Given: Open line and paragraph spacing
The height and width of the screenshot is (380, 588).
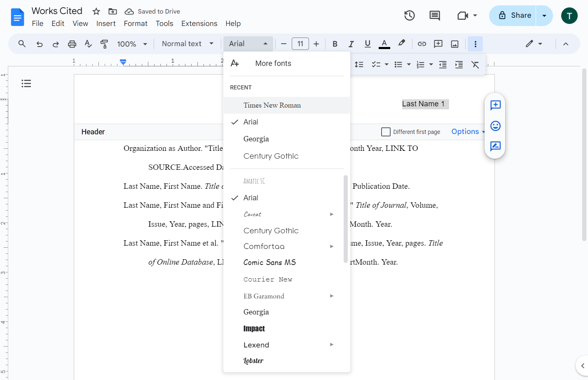Looking at the screenshot, I should (x=359, y=65).
